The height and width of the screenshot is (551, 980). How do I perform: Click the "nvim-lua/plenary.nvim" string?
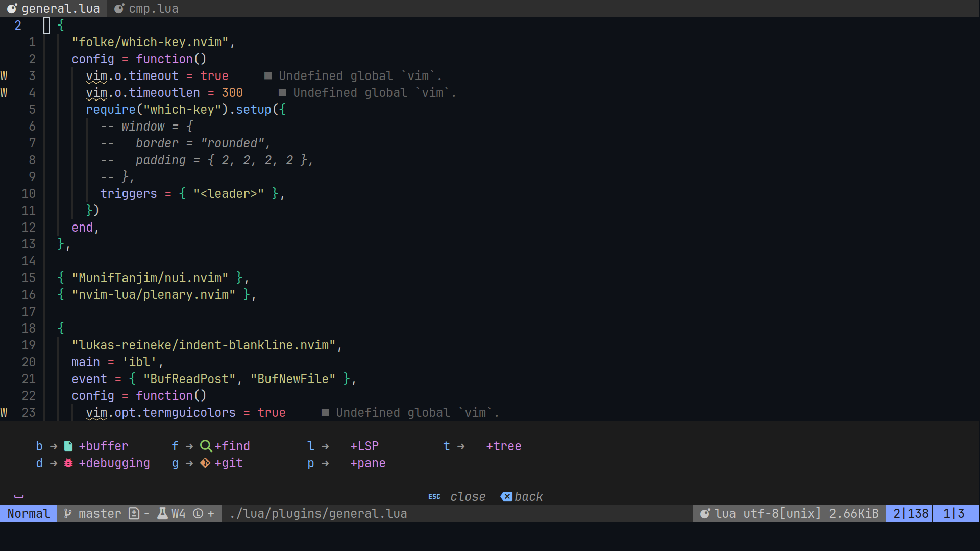coord(154,295)
